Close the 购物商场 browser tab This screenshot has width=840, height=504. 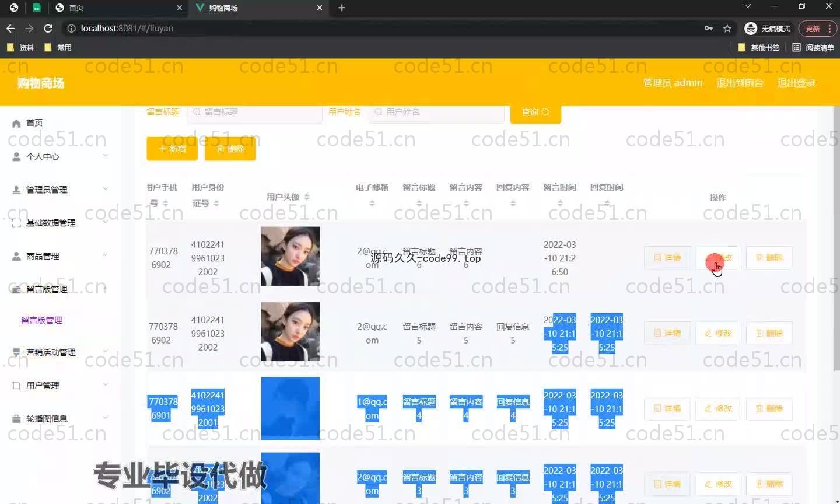tap(319, 8)
